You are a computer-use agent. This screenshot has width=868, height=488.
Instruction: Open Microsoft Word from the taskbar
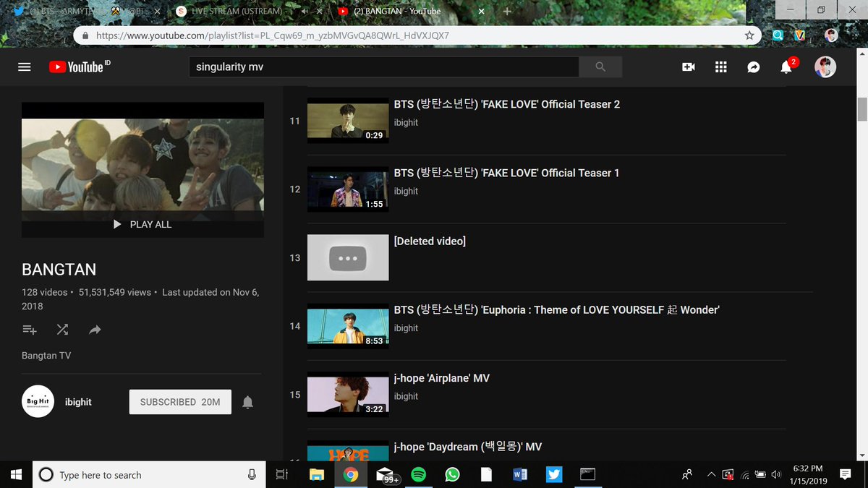coord(520,474)
